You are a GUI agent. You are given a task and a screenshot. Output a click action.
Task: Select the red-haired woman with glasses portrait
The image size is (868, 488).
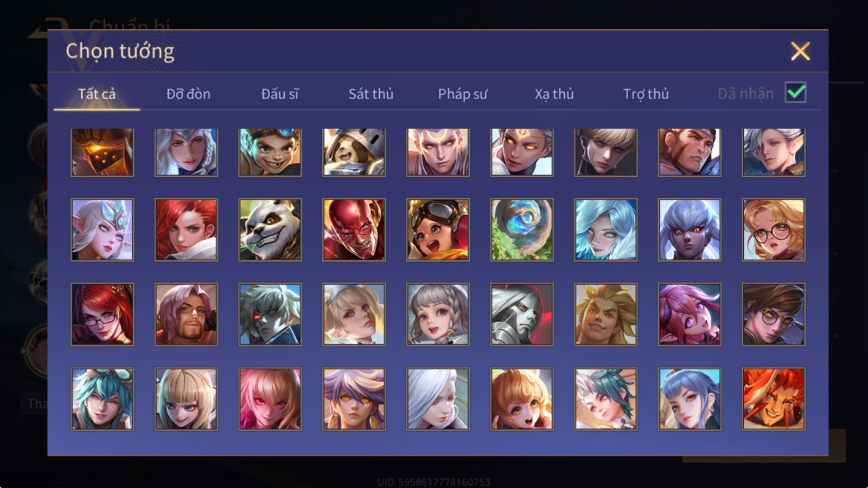coord(102,314)
